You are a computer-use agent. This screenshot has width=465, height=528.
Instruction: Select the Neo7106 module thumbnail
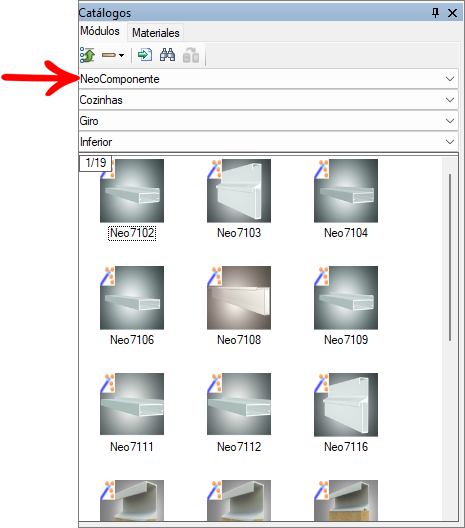tap(132, 298)
